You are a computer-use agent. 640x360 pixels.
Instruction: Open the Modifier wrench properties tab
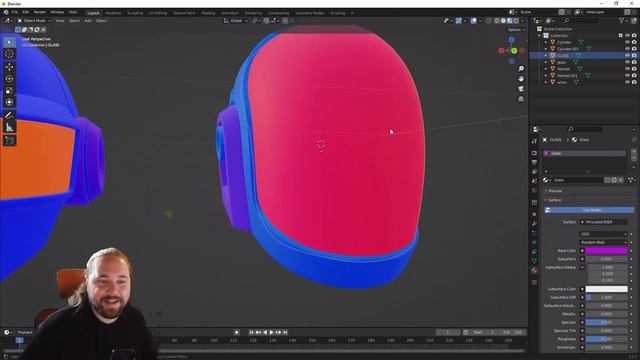click(x=534, y=223)
